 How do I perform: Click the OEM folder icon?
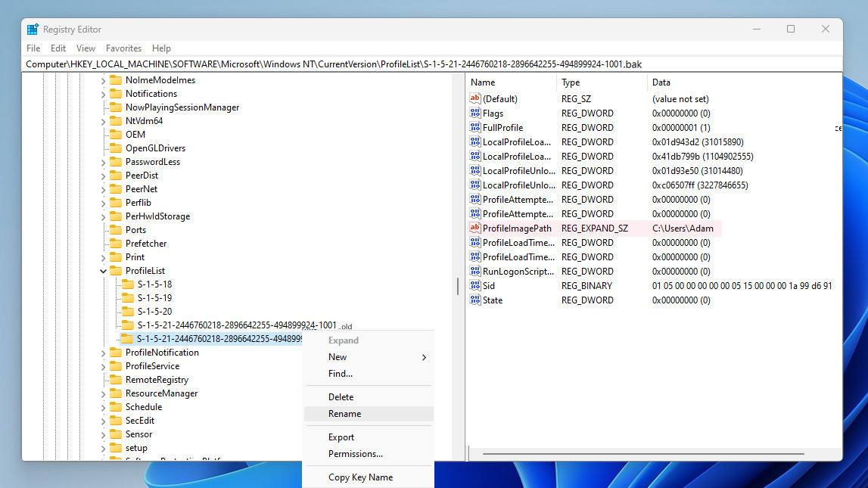pos(116,135)
